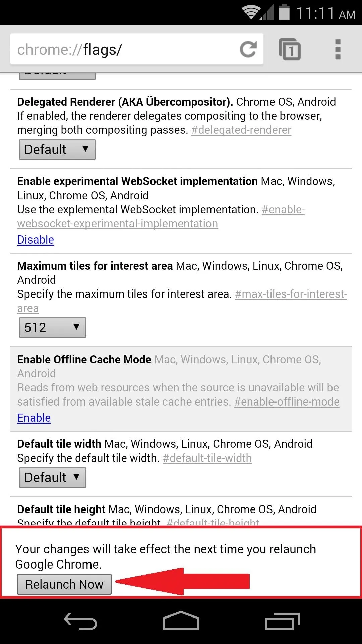Viewport: 362px width, 644px height.
Task: Tap the reload page icon
Action: 248,49
